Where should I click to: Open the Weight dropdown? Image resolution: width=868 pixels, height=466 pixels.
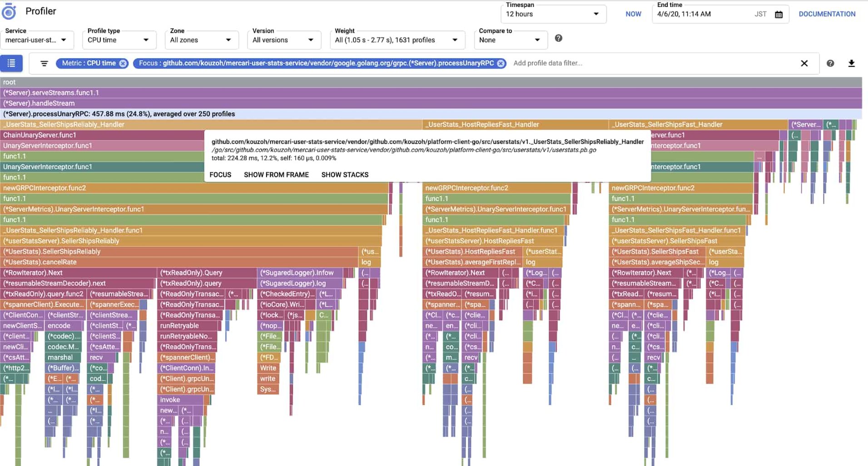(x=455, y=40)
